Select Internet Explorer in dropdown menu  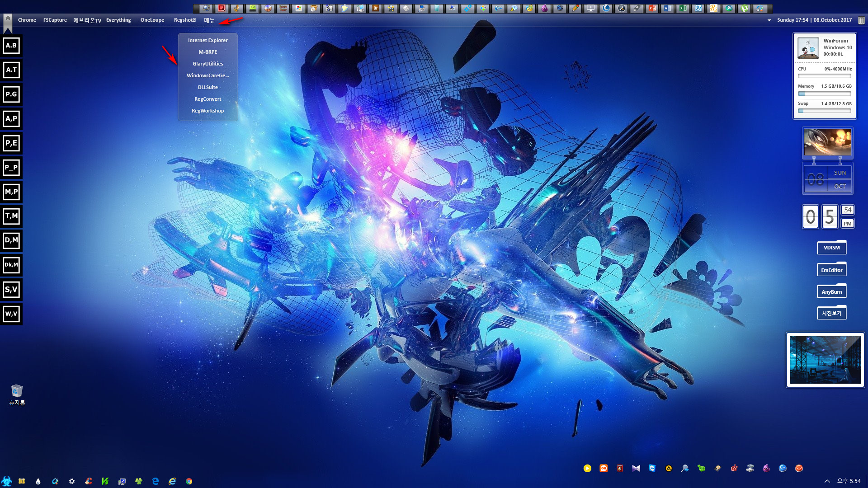208,40
